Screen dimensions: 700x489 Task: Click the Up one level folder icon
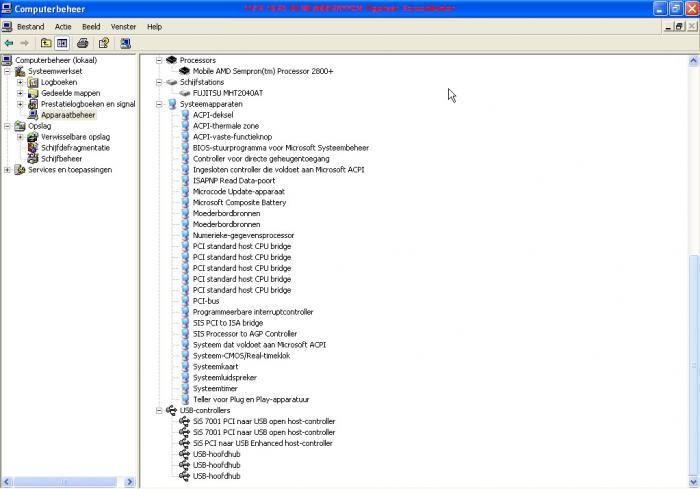(46, 43)
